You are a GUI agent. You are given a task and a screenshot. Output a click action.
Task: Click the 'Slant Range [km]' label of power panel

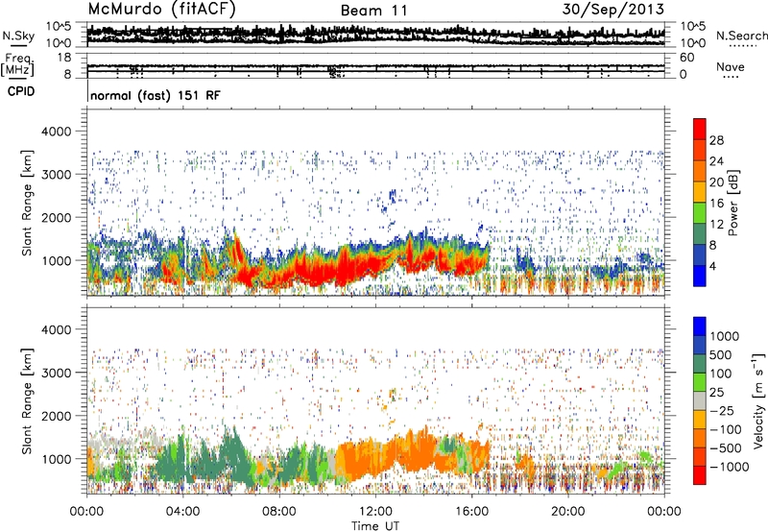27,203
